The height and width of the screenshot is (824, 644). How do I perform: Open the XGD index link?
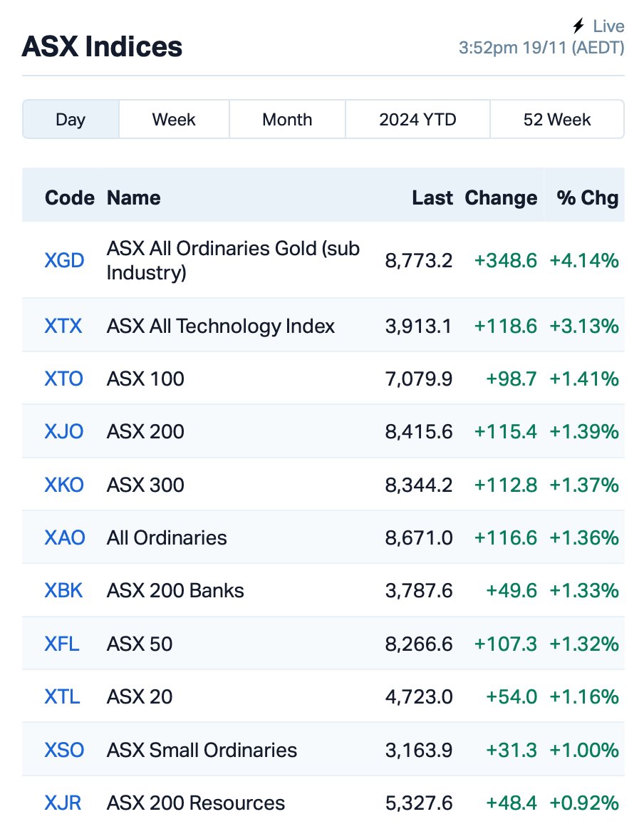[64, 261]
